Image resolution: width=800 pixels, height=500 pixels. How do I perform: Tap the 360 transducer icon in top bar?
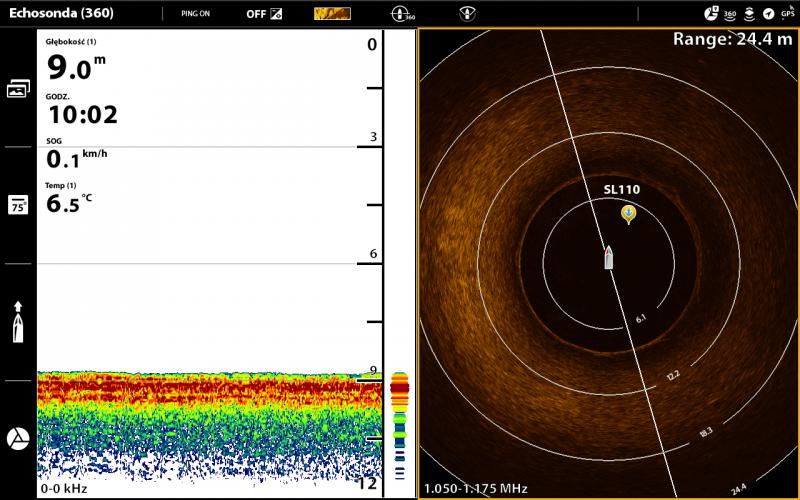tap(403, 14)
